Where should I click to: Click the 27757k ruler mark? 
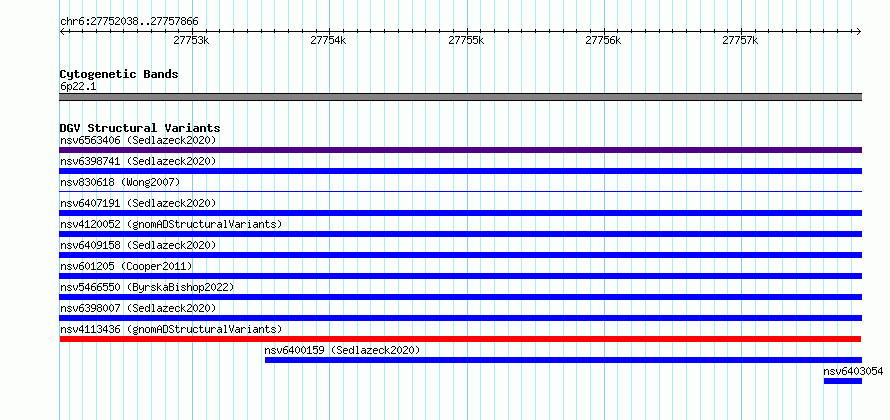pos(740,40)
